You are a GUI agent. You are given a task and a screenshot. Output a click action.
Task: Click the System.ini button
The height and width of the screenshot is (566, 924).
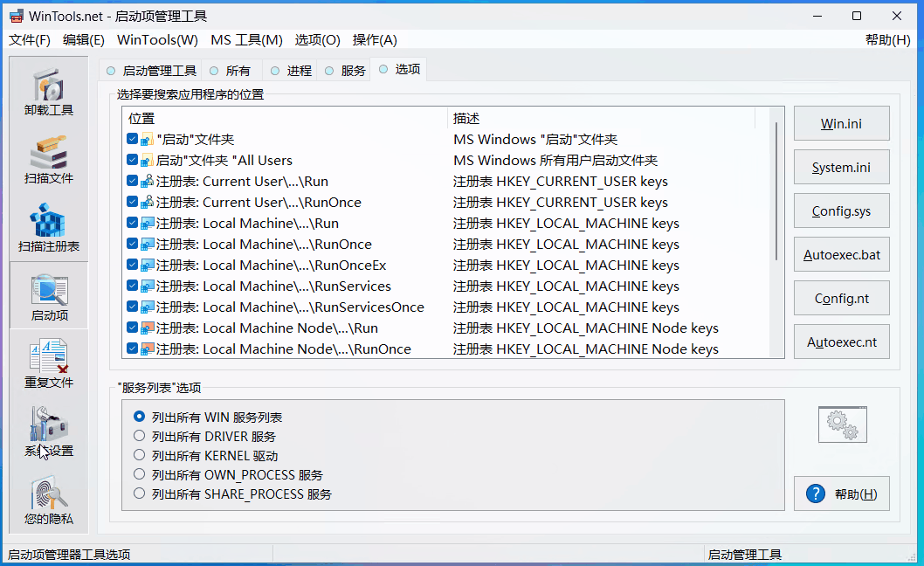842,168
